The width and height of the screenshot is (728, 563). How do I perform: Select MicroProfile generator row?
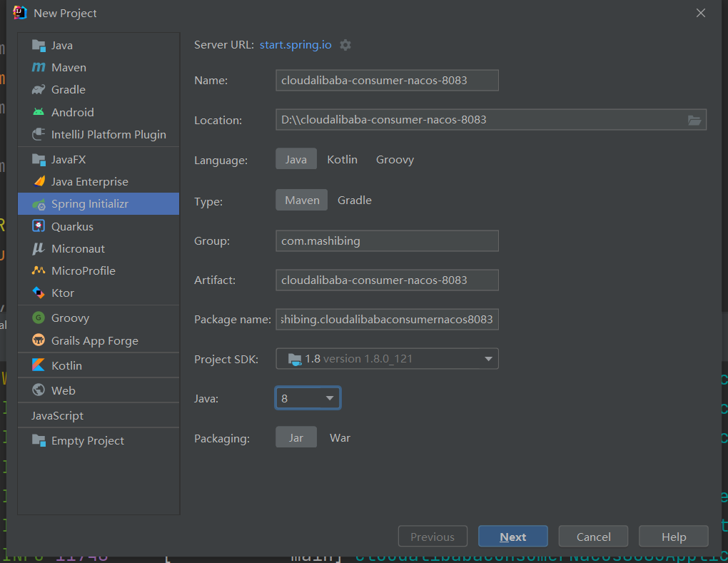click(98, 270)
